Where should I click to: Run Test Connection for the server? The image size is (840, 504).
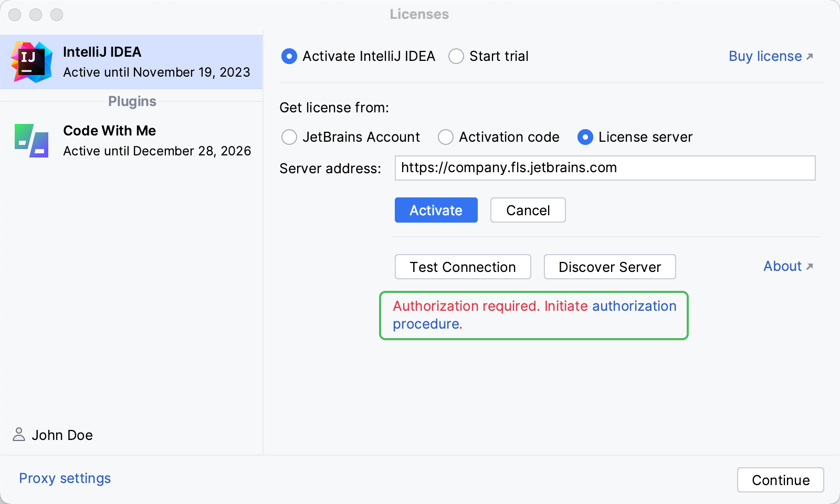point(463,267)
